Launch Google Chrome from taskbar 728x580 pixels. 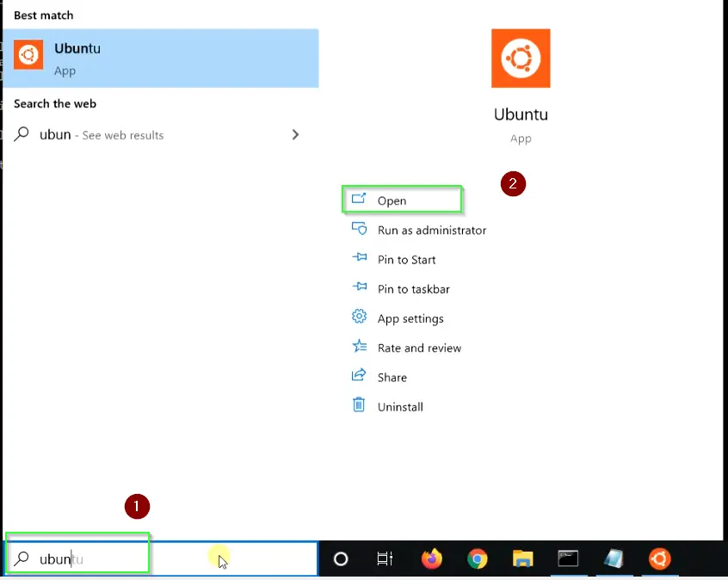(x=478, y=558)
